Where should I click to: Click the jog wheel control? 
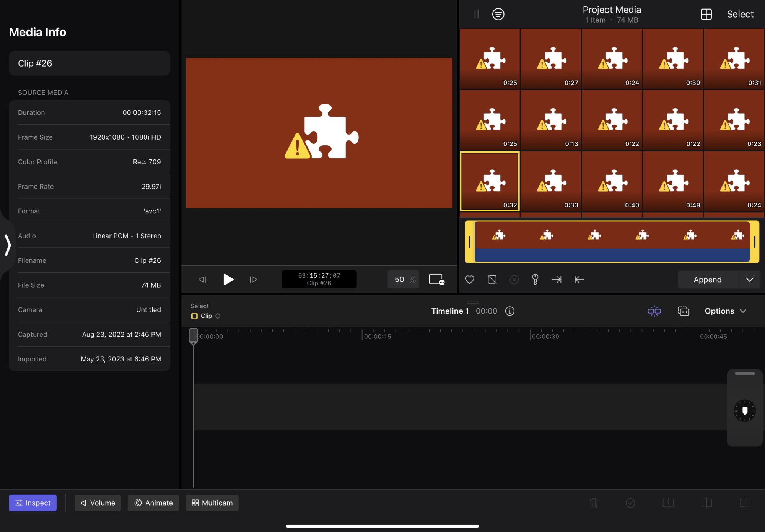(x=744, y=411)
